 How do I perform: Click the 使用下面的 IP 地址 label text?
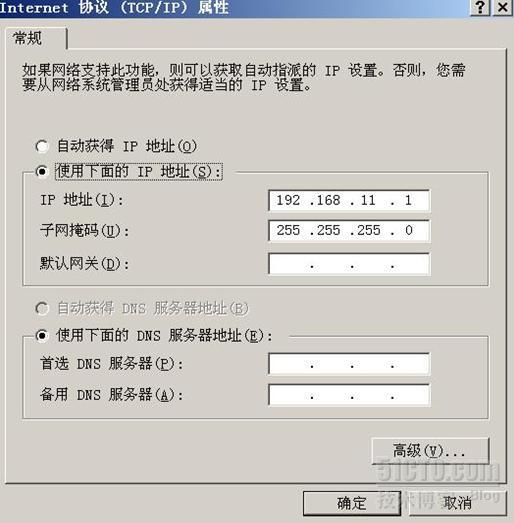tap(139, 172)
